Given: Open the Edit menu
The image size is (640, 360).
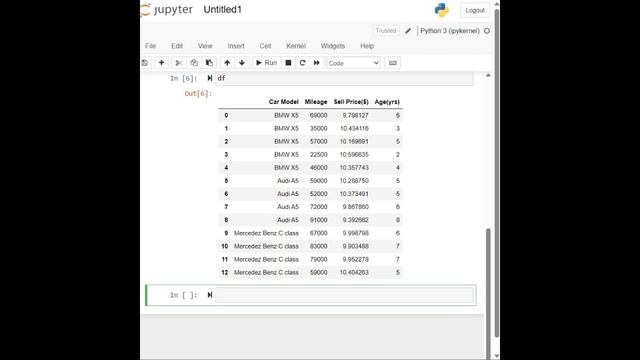Looking at the screenshot, I should pos(177,46).
